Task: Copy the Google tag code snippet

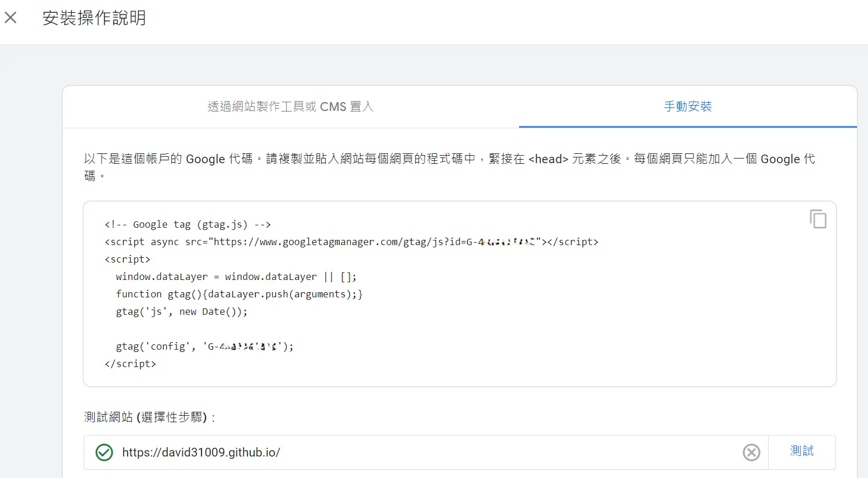Action: coord(817,219)
